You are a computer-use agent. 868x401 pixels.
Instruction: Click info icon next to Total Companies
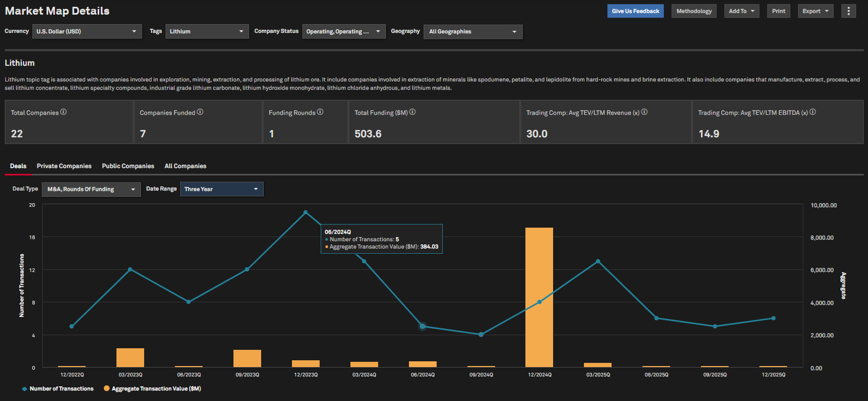[63, 112]
